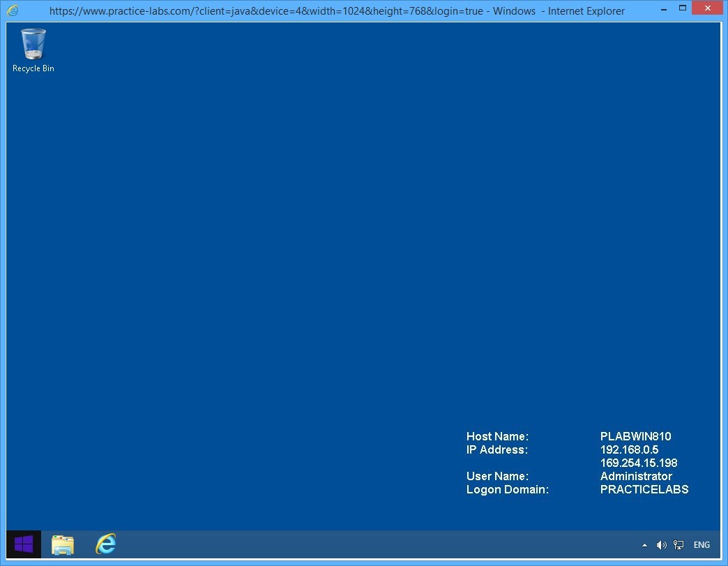Click the 192.168.0.5 IP address text

[x=629, y=450]
